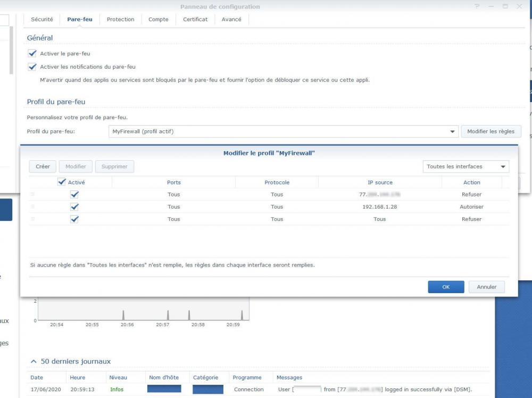The image size is (532, 398).
Task: Open the help question mark icon
Action: tap(477, 6)
